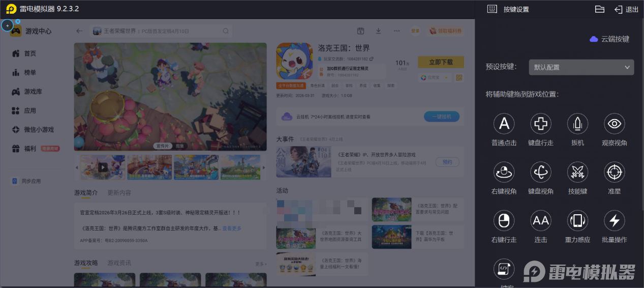Image resolution: width=644 pixels, height=288 pixels.
Task: Open the key config folder icon
Action: point(600,9)
